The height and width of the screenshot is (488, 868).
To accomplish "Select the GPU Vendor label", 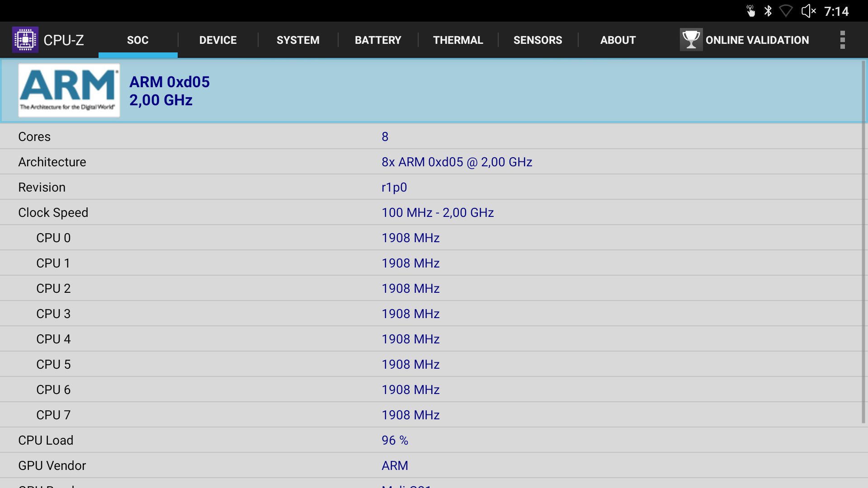I will 52,465.
